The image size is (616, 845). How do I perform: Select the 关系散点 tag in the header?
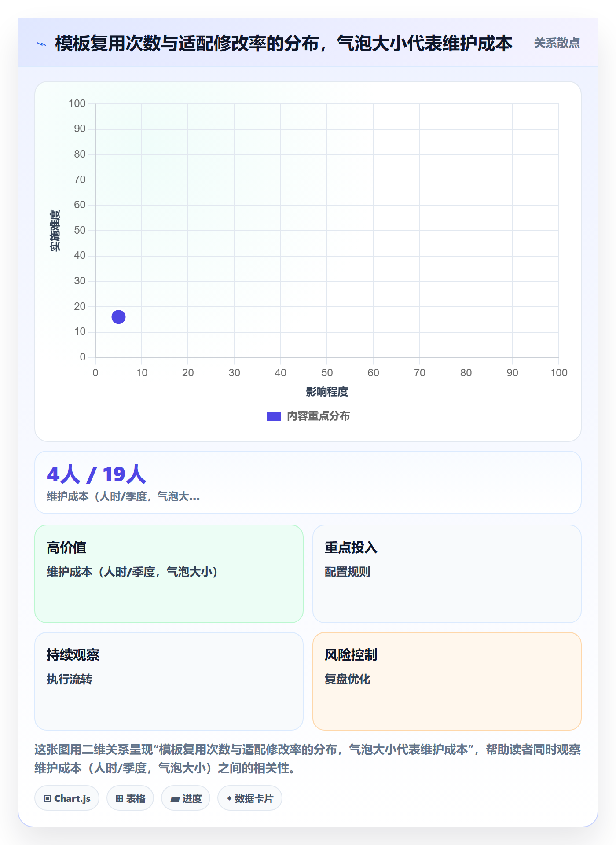coord(557,43)
